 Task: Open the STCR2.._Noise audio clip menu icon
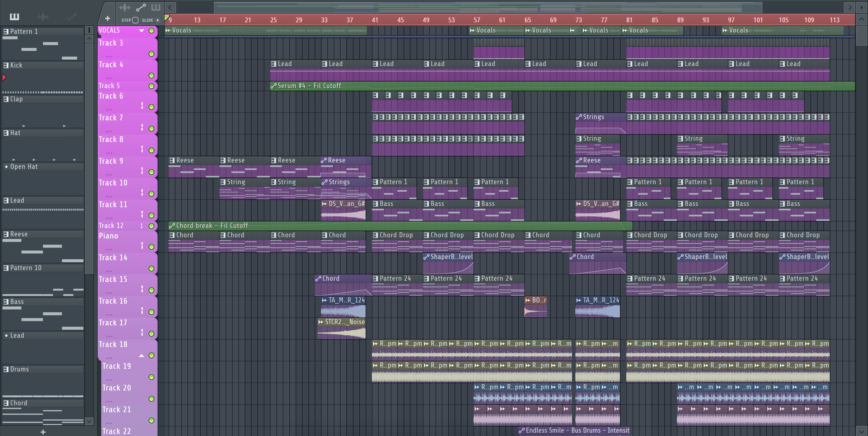tap(321, 322)
